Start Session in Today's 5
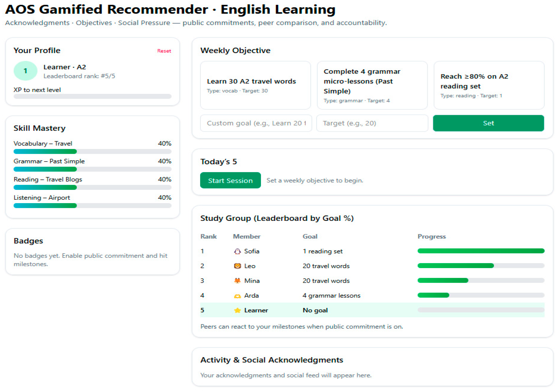Viewport: 559px width, 392px height. tap(230, 180)
